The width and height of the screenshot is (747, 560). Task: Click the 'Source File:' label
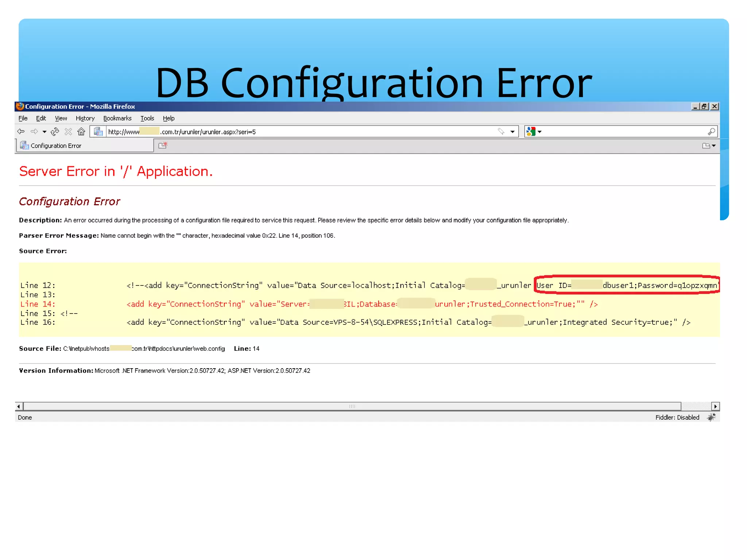point(40,349)
